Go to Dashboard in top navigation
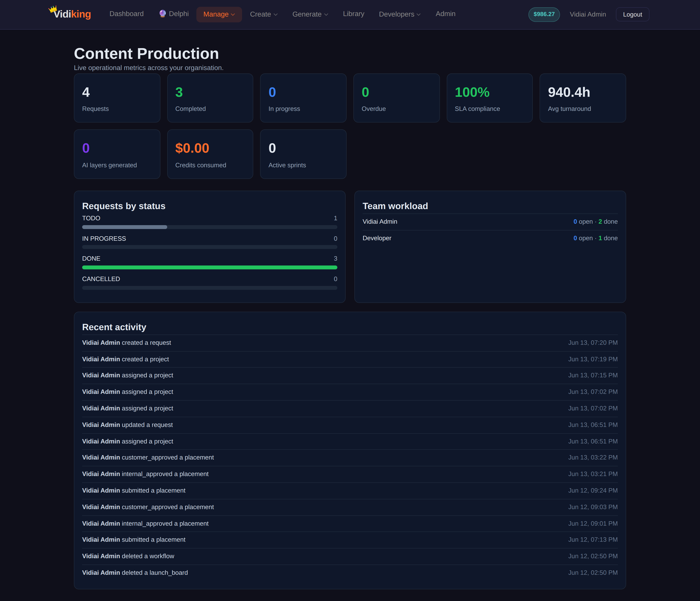This screenshot has width=700, height=601. click(x=126, y=14)
